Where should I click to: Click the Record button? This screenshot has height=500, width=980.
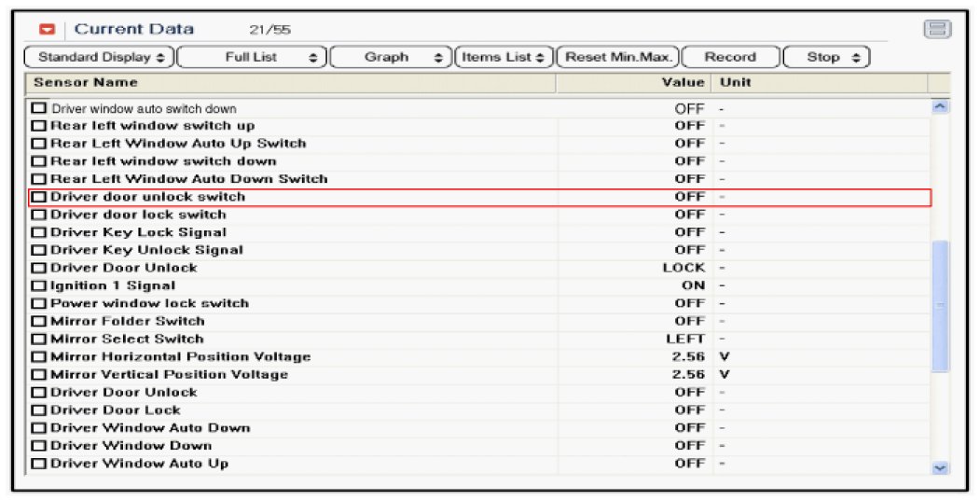point(729,57)
